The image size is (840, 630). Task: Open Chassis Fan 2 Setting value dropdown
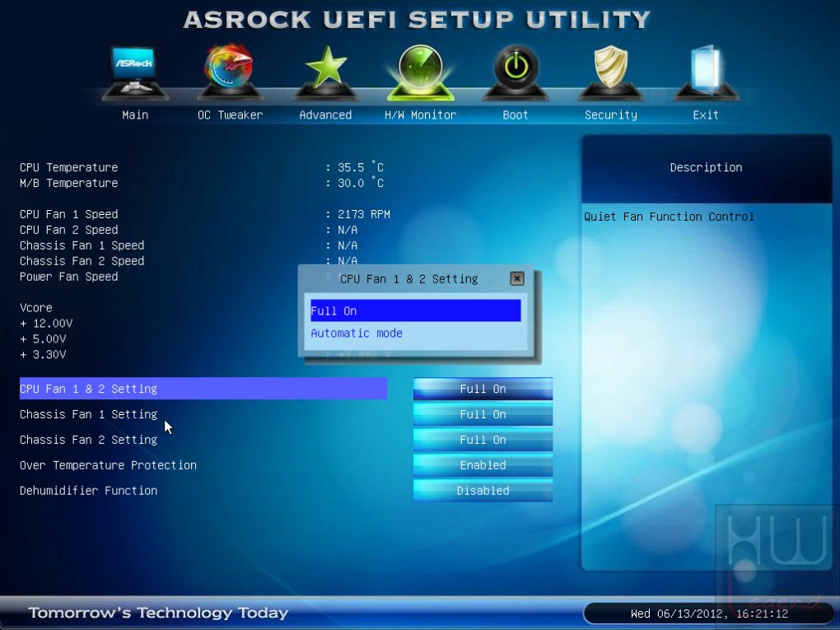pyautogui.click(x=483, y=440)
